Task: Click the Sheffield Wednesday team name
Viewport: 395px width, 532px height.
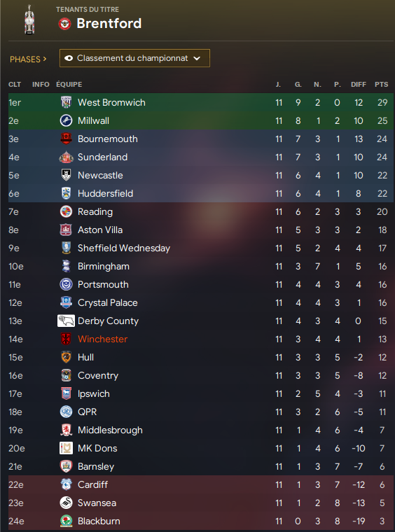Action: (124, 248)
